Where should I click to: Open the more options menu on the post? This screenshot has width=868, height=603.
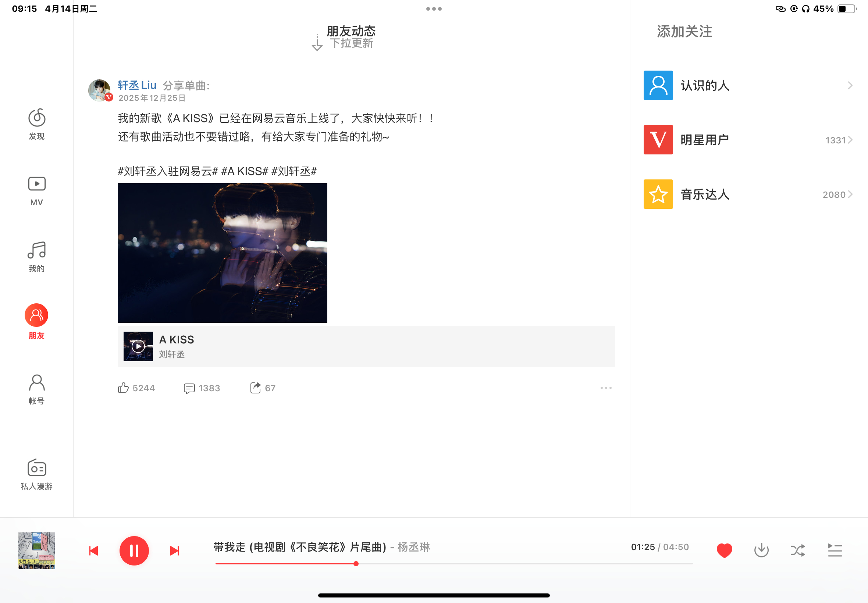tap(606, 388)
